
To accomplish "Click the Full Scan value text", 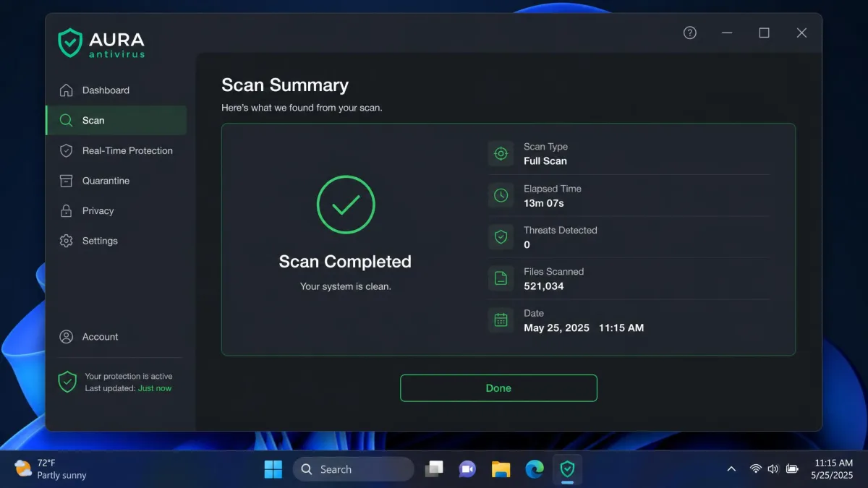I will point(545,161).
